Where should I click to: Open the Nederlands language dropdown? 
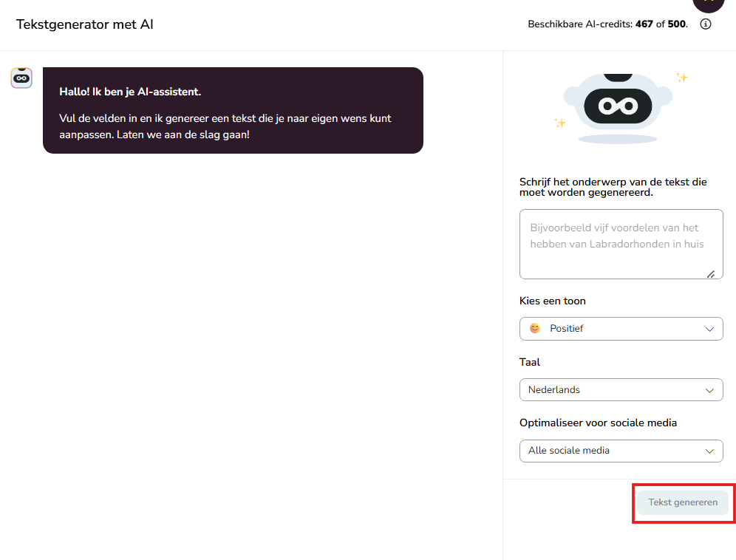click(621, 389)
